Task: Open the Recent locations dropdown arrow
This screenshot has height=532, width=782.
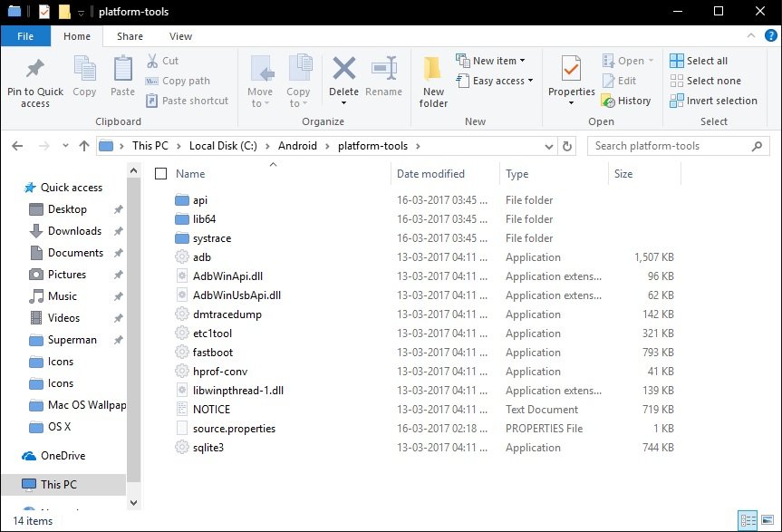Action: tap(65, 146)
